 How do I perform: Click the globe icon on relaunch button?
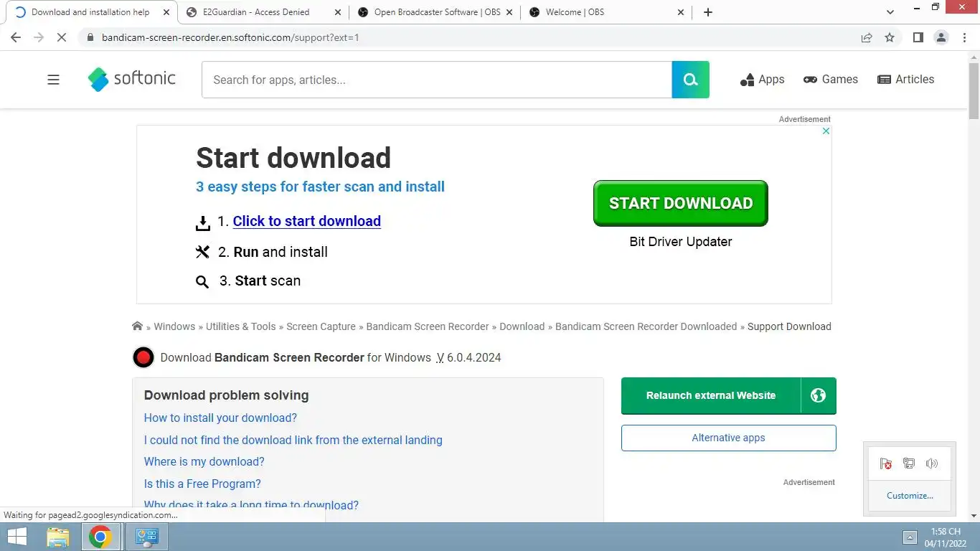point(818,395)
